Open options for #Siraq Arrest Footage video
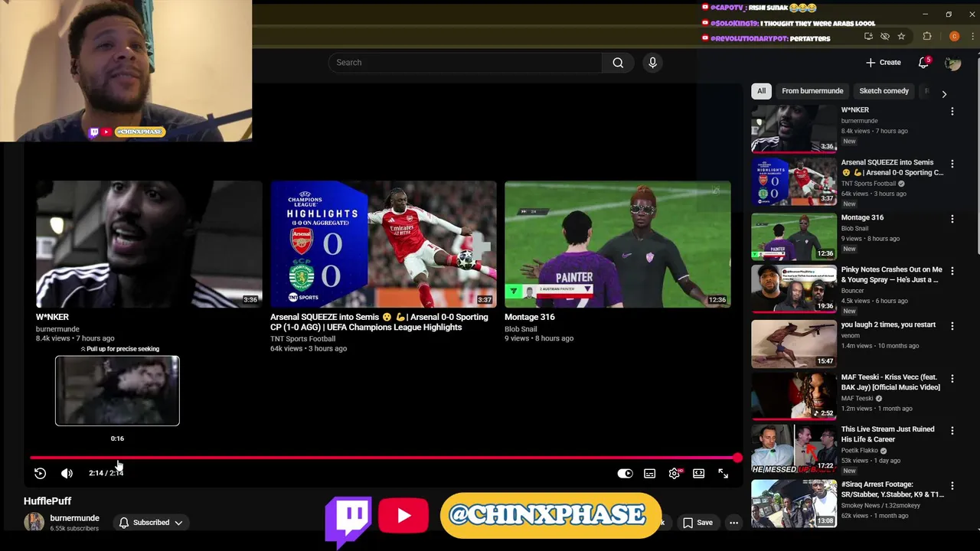Viewport: 980px width, 551px height. coord(952,486)
